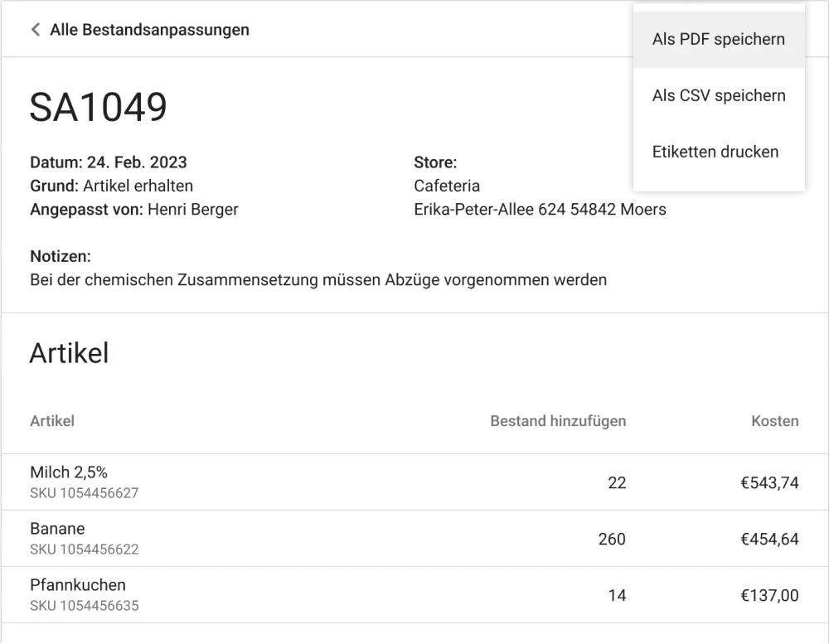Choose 'Als CSV speichern' option
Screen dimensions: 829x644
[x=719, y=95]
